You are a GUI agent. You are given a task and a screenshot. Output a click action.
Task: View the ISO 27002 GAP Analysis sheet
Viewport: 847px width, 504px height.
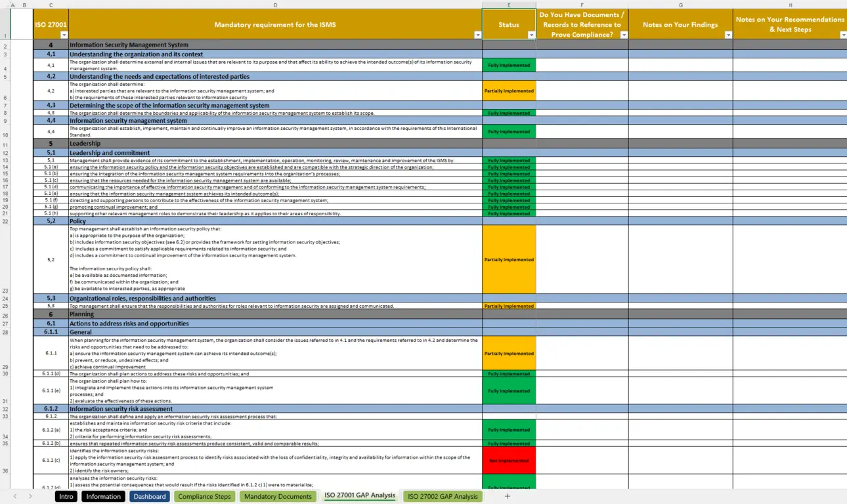click(x=442, y=496)
